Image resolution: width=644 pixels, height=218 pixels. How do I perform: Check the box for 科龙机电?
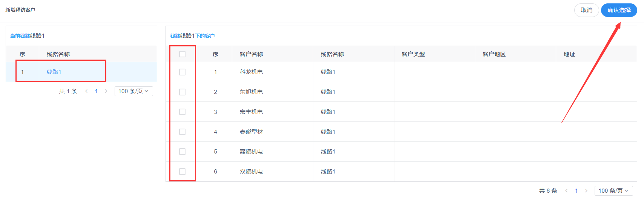pos(182,72)
